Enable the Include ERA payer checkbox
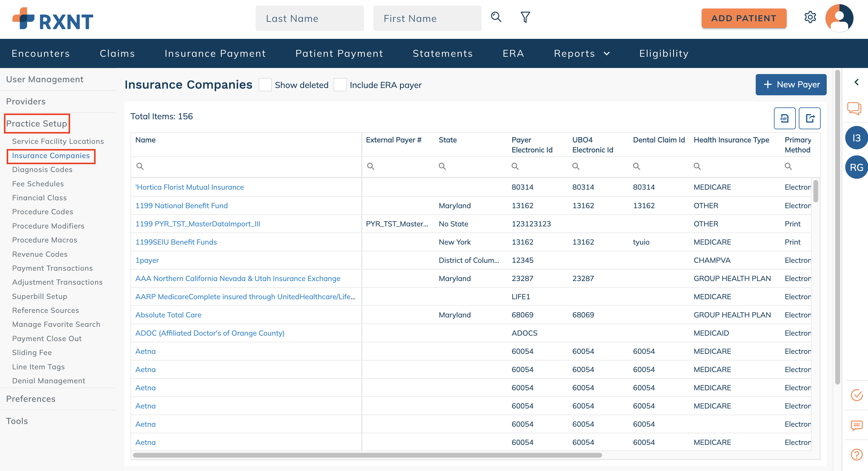 340,85
